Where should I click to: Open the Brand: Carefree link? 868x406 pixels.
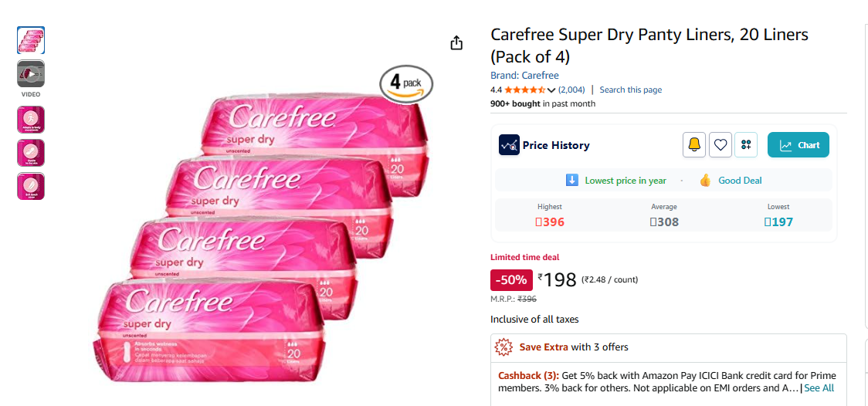pos(524,76)
